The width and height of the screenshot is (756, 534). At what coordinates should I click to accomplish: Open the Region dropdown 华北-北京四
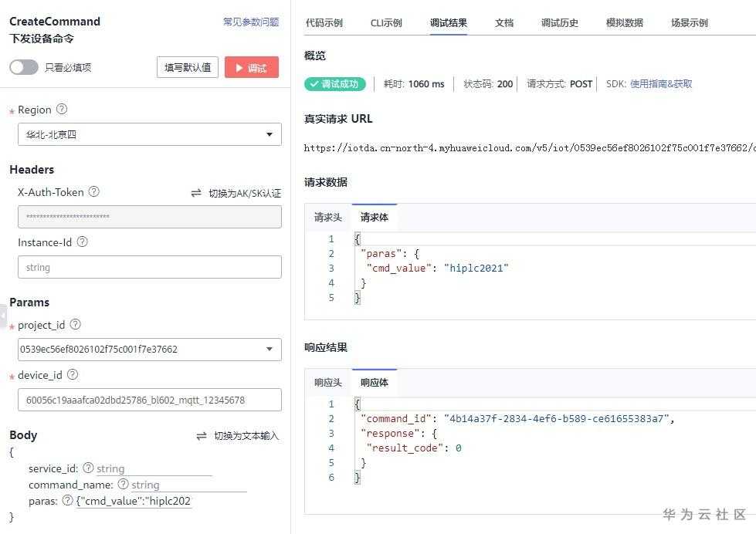coord(149,134)
